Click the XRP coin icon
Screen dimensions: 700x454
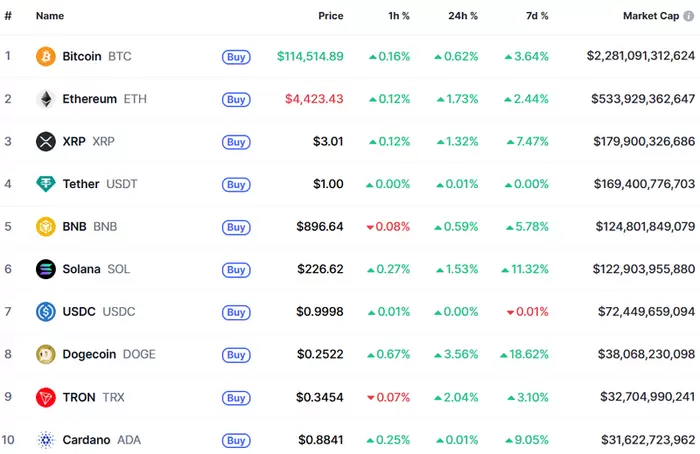point(45,142)
